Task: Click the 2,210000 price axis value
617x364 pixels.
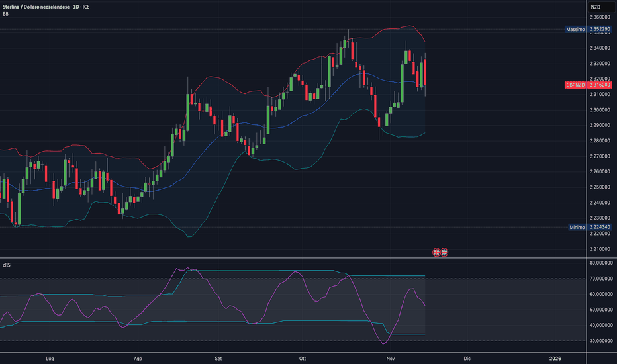Action: tap(600, 249)
